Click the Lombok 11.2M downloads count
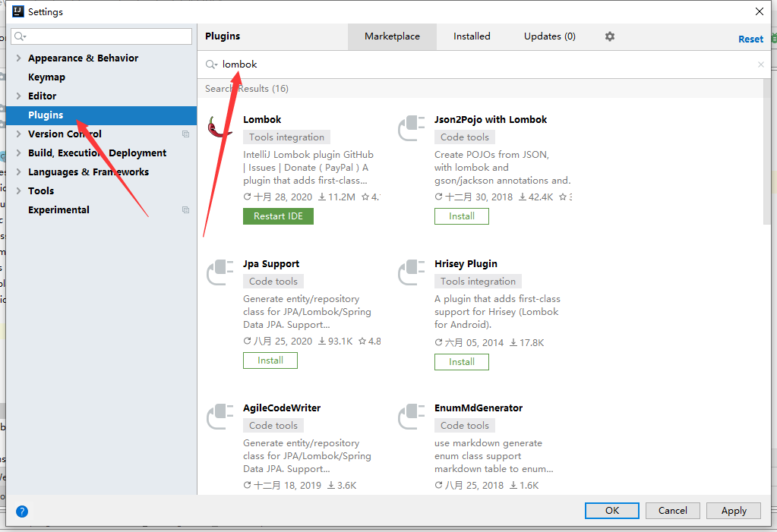Screen dimensions: 777x532 pyautogui.click(x=337, y=197)
